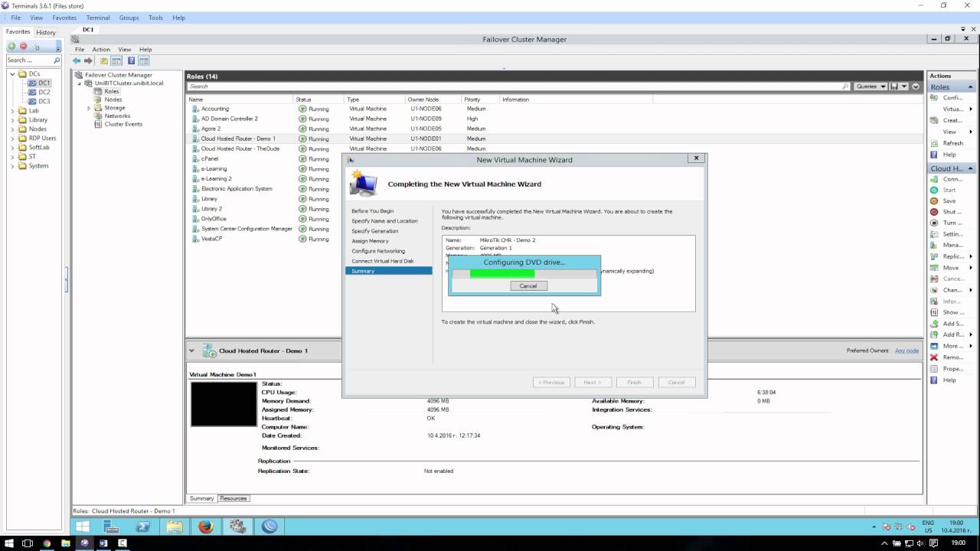
Task: Click the Finish button in the wizard
Action: click(634, 382)
